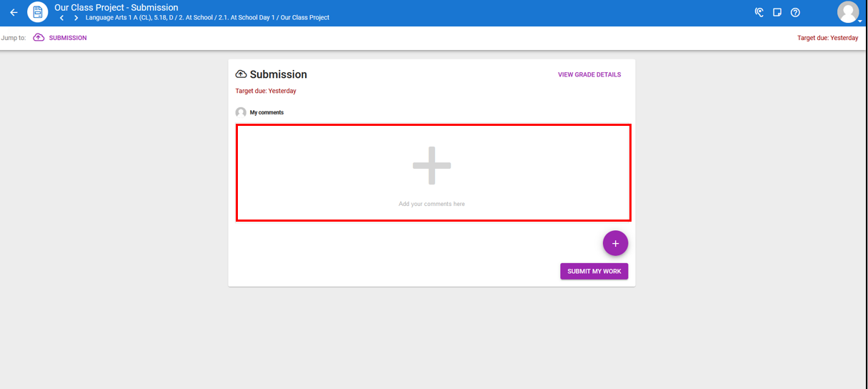Jump to SUBMISSION section link
Viewport: 868px width, 389px height.
pos(60,38)
